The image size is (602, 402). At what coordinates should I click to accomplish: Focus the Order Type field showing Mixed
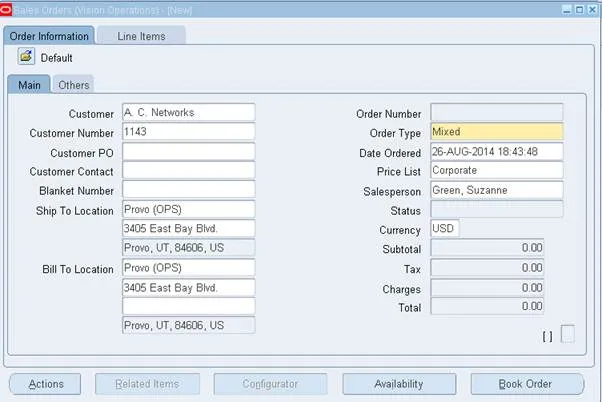[497, 132]
